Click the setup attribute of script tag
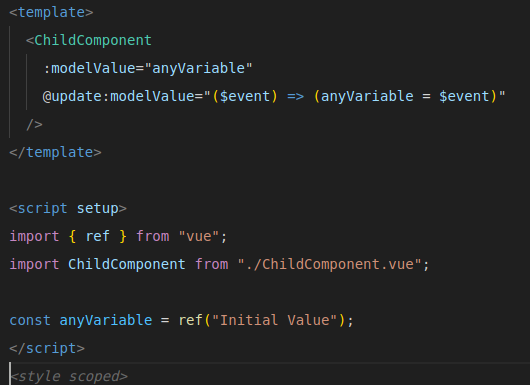 tap(98, 209)
